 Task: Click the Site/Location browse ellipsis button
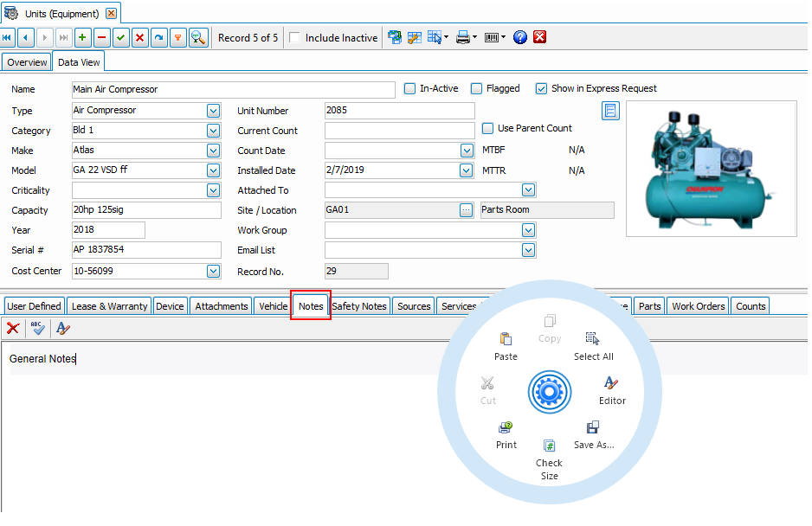point(466,210)
